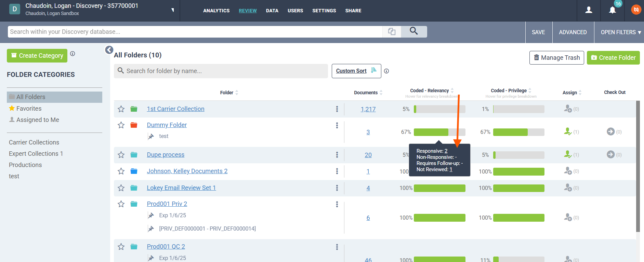Click green folder icon for 1st Carrier Collection
The height and width of the screenshot is (262, 644).
(x=134, y=109)
